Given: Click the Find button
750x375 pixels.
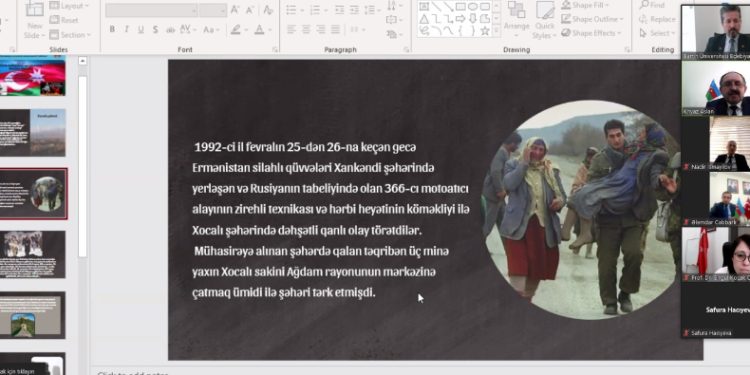Looking at the screenshot, I should 652,5.
